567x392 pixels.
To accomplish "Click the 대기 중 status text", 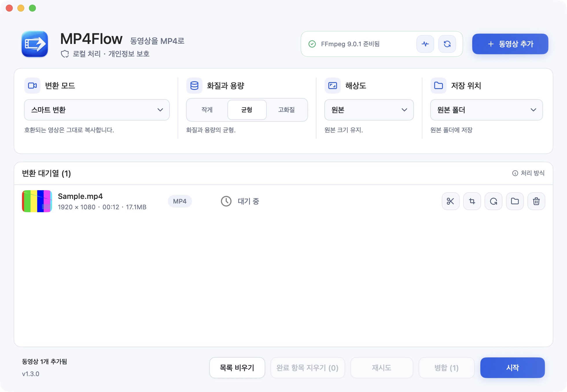I will tap(248, 201).
